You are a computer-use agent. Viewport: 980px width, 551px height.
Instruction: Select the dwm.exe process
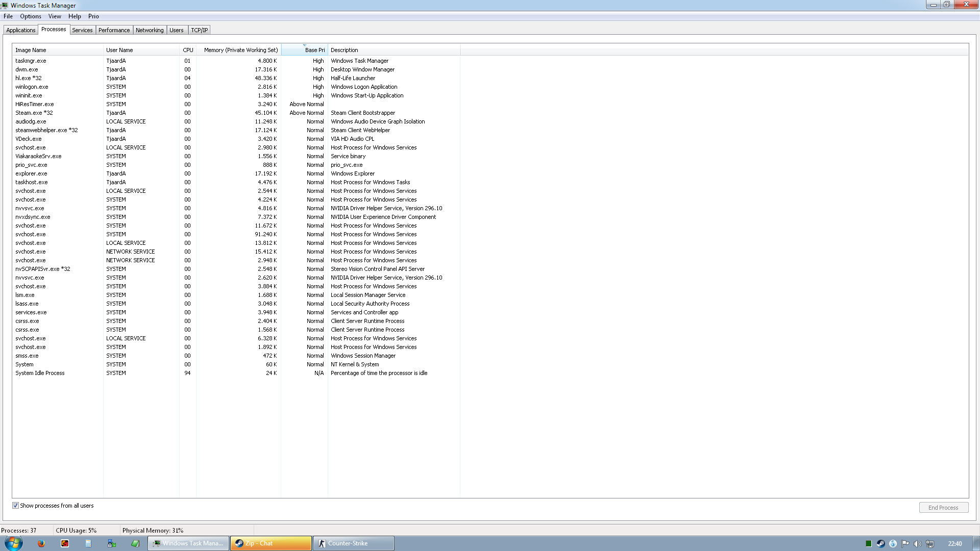tap(236, 69)
